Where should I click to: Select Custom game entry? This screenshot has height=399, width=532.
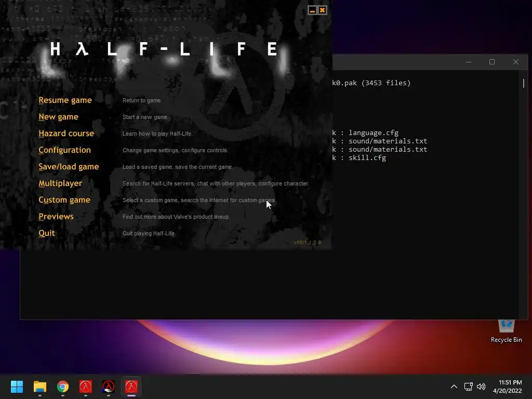(x=64, y=200)
